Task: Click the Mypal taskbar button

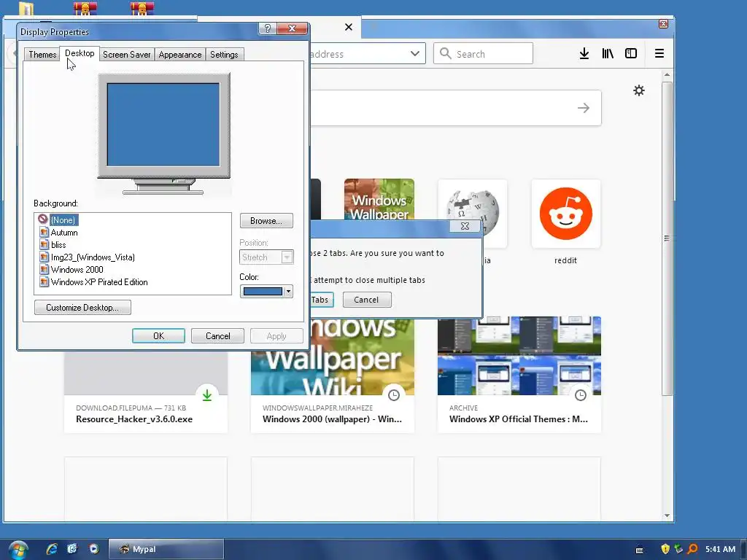Action: point(166,549)
